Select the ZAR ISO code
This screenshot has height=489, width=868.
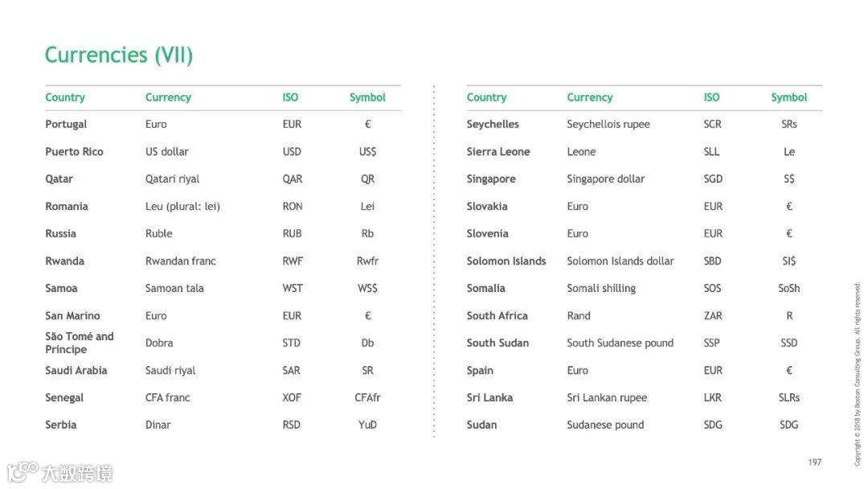(713, 316)
